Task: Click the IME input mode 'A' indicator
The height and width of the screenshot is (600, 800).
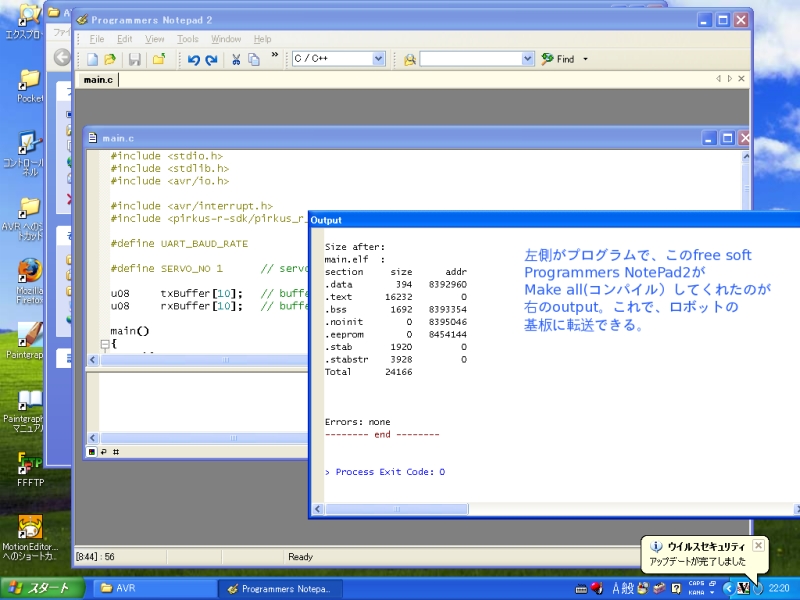Action: [x=616, y=589]
